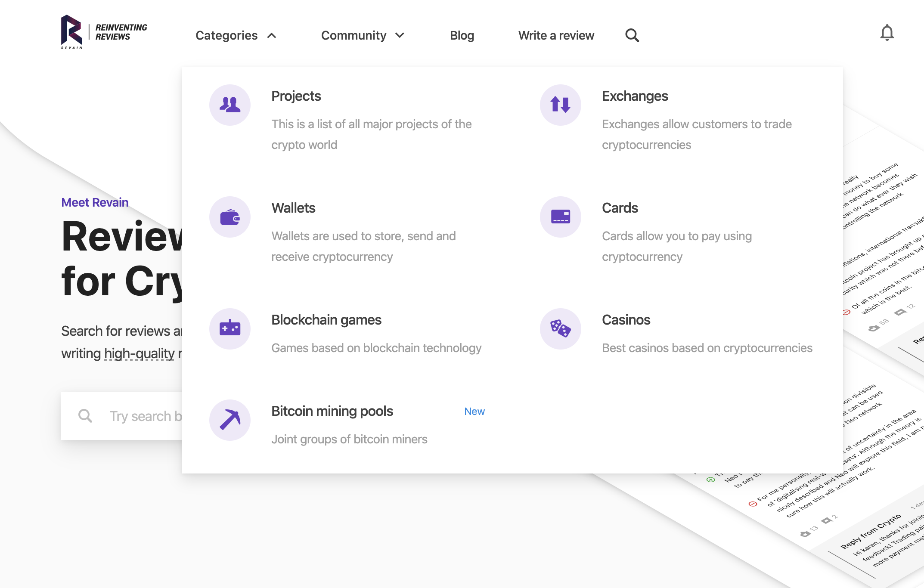Click the Bitcoin mining pools pickaxe icon
Image resolution: width=924 pixels, height=588 pixels.
(x=230, y=420)
